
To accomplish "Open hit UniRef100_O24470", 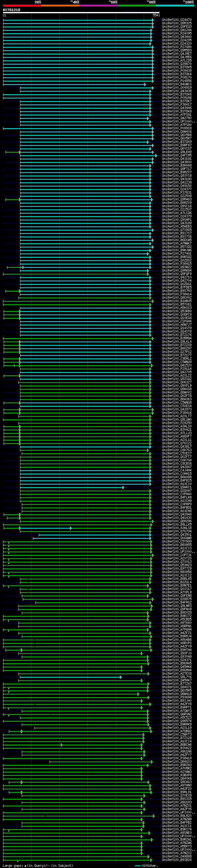I will [177, 20].
